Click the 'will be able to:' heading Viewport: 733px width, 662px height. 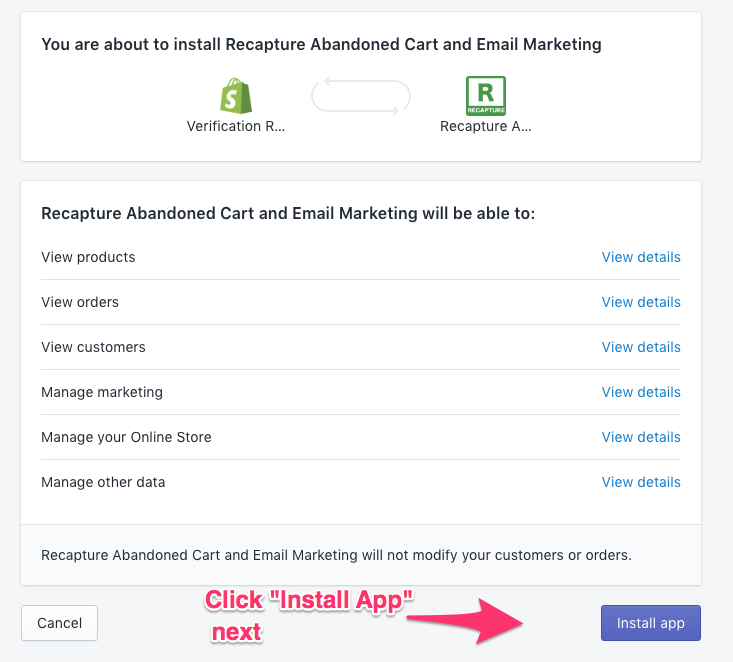pos(288,213)
